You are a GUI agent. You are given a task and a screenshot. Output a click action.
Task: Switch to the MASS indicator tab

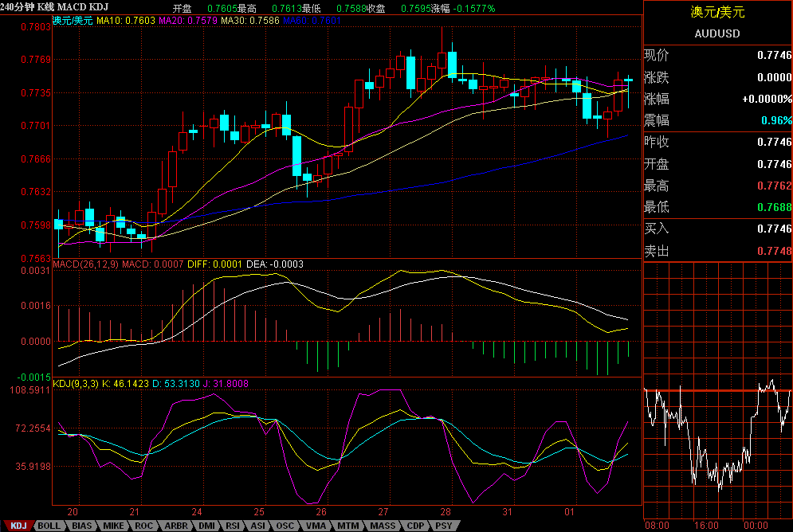pos(383,526)
